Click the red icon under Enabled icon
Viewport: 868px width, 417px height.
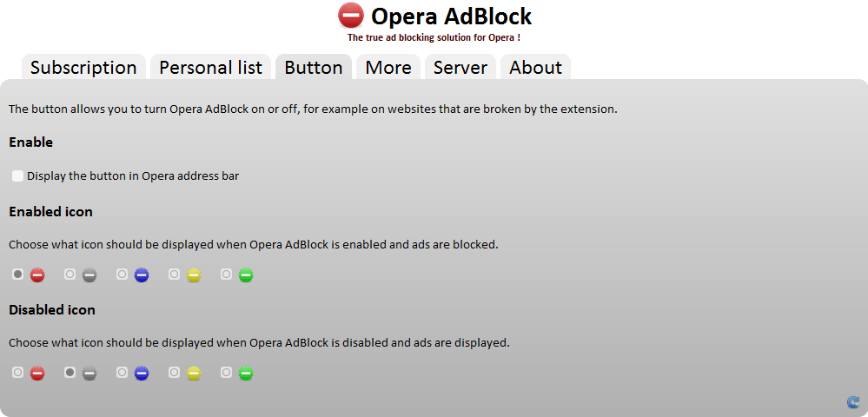coord(37,275)
